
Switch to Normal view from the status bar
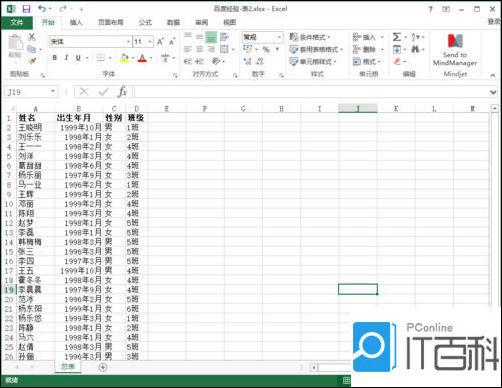pyautogui.click(x=346, y=380)
